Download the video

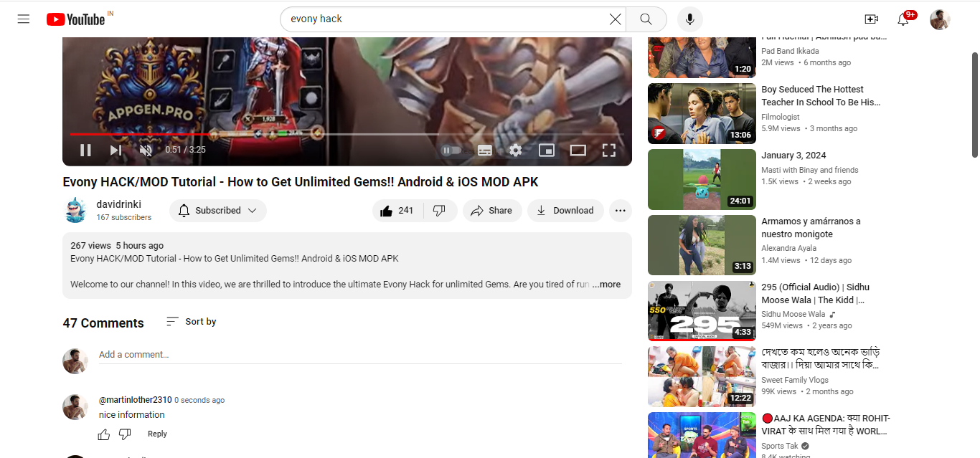[565, 211]
